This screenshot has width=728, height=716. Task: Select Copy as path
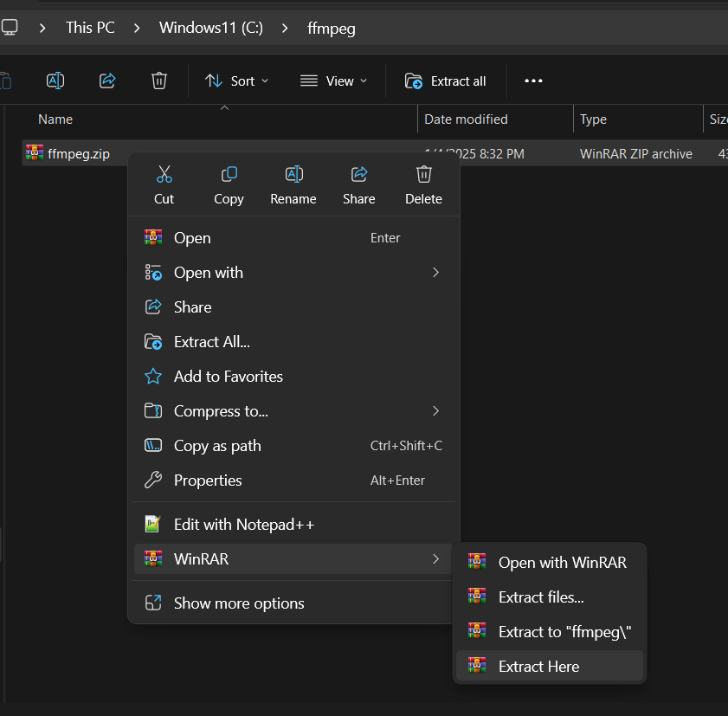pyautogui.click(x=293, y=445)
